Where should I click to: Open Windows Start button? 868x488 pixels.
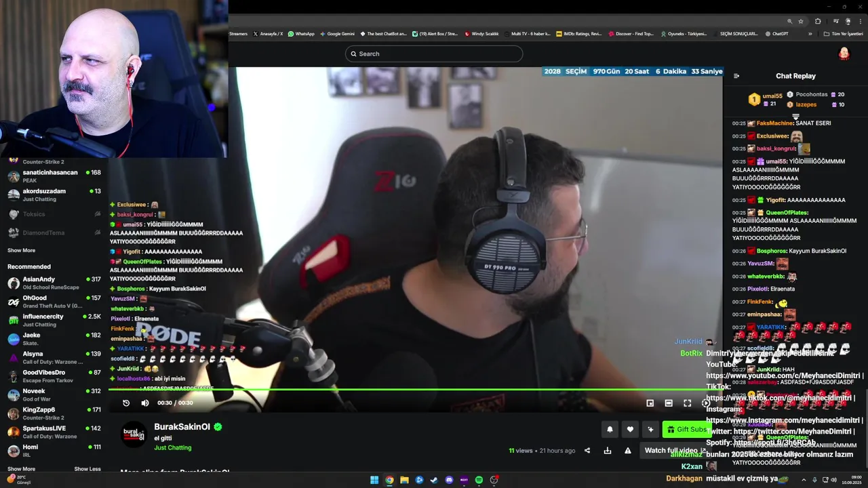[x=374, y=480]
